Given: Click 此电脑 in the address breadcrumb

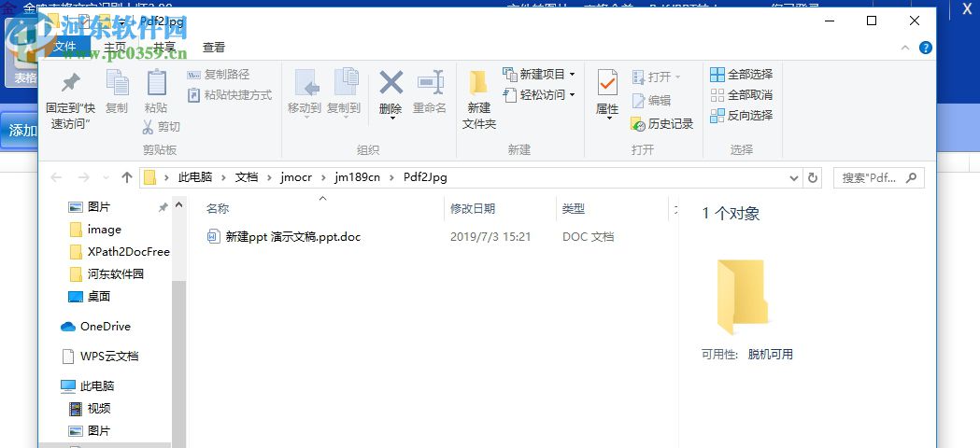Looking at the screenshot, I should [195, 177].
